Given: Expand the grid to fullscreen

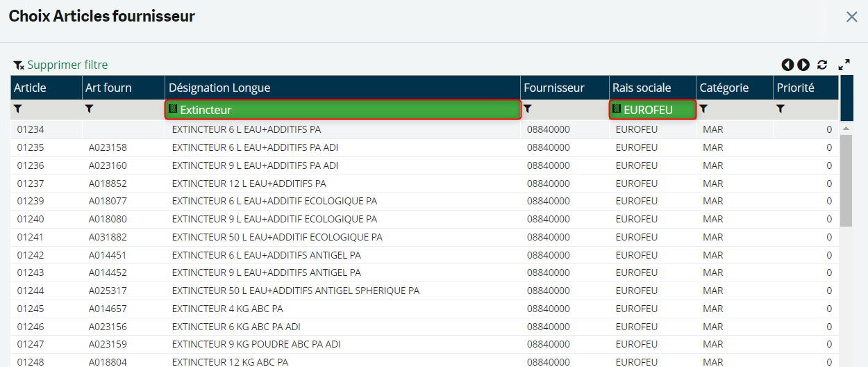Looking at the screenshot, I should coord(844,65).
